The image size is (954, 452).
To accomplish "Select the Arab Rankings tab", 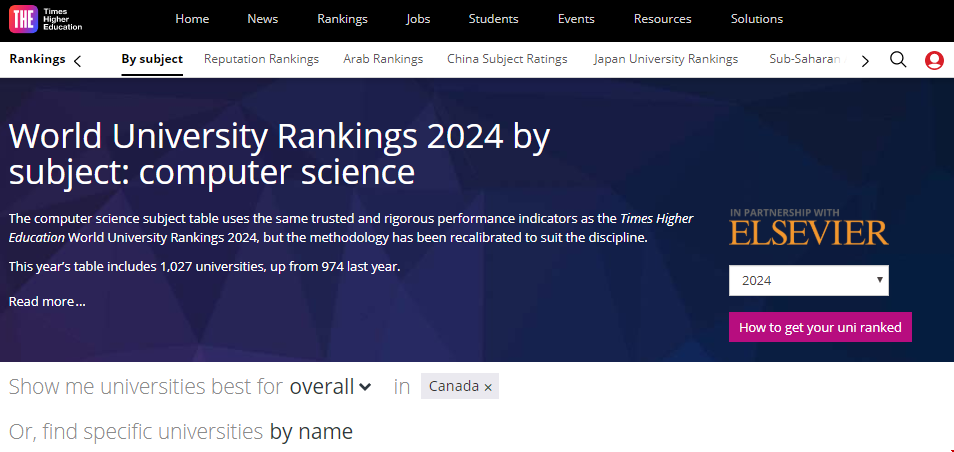I will tap(383, 59).
